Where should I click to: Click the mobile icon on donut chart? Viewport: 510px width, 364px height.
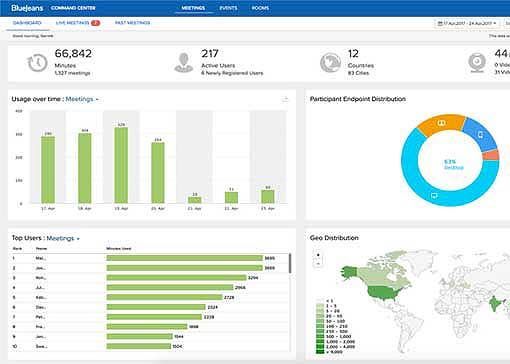480,135
